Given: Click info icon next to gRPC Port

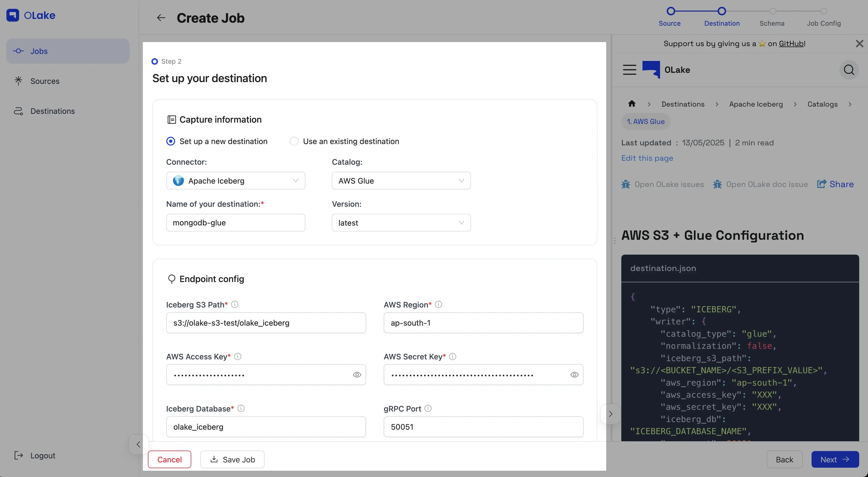Looking at the screenshot, I should tap(428, 408).
